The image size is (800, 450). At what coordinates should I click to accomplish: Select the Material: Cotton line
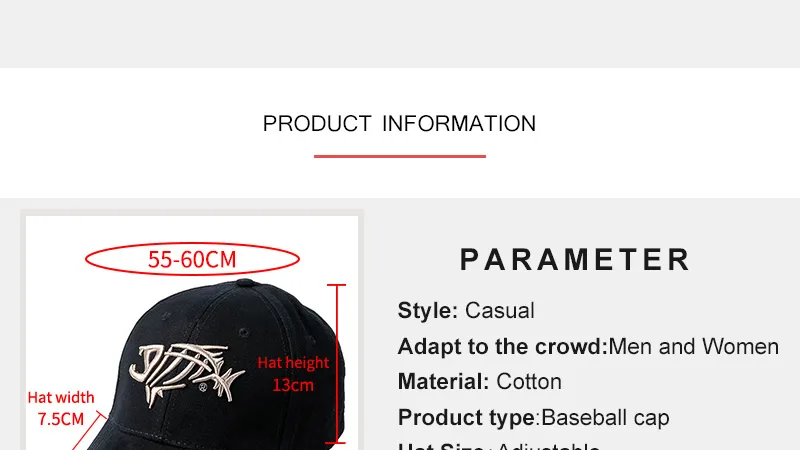coord(480,382)
